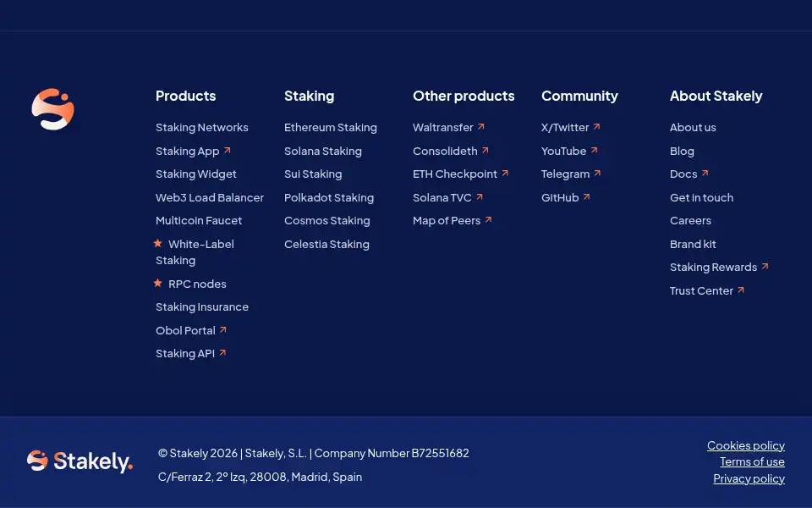This screenshot has width=812, height=508.
Task: Go to About us page
Action: pyautogui.click(x=693, y=128)
